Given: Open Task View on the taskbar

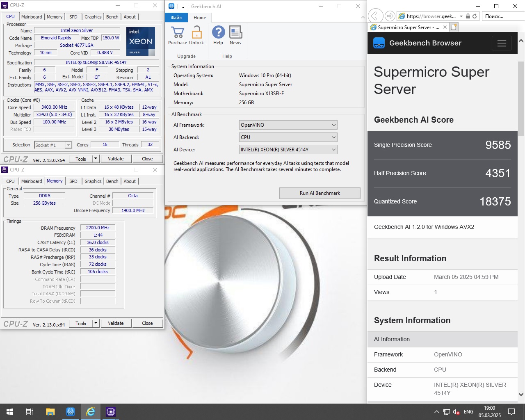Looking at the screenshot, I should click(x=30, y=412).
